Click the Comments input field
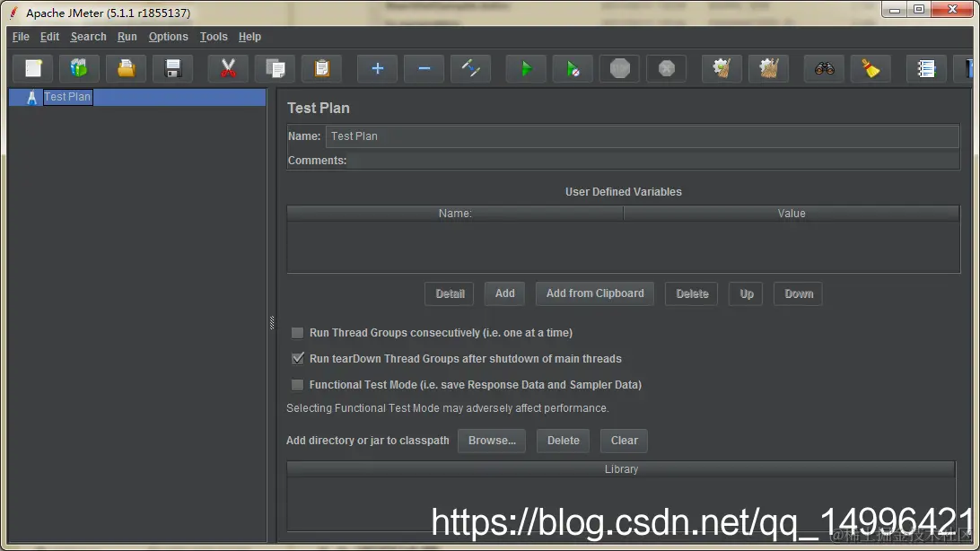980x551 pixels. 653,161
